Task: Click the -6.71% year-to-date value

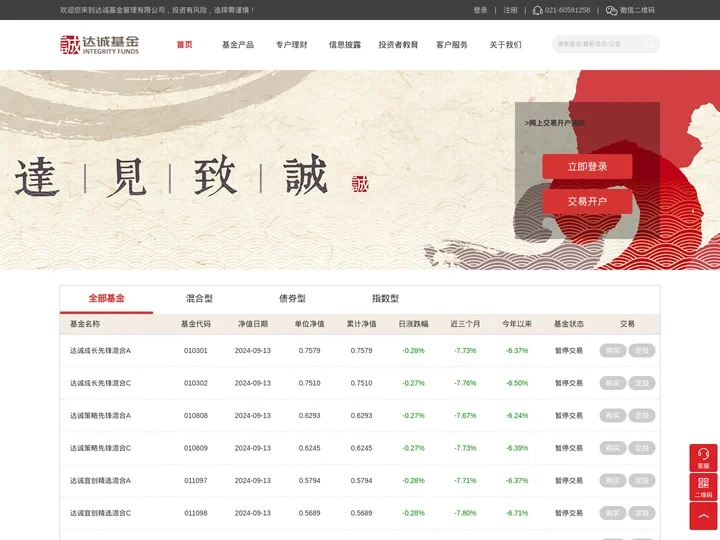Action: point(517,513)
